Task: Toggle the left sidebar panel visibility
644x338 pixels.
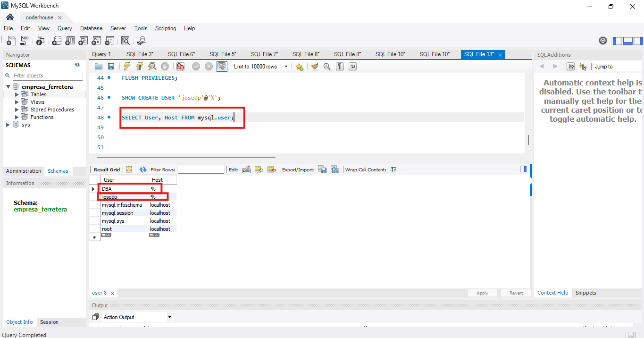Action: pyautogui.click(x=618, y=41)
